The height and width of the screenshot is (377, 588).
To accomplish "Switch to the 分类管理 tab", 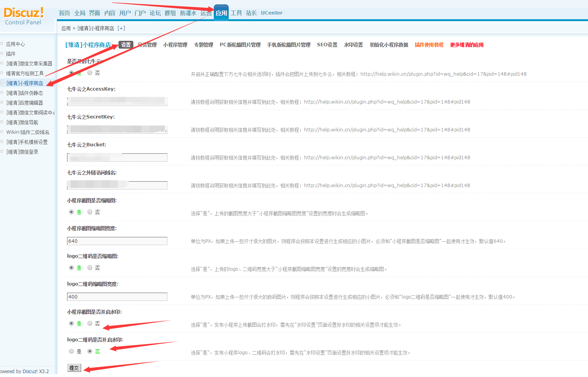I will click(147, 45).
